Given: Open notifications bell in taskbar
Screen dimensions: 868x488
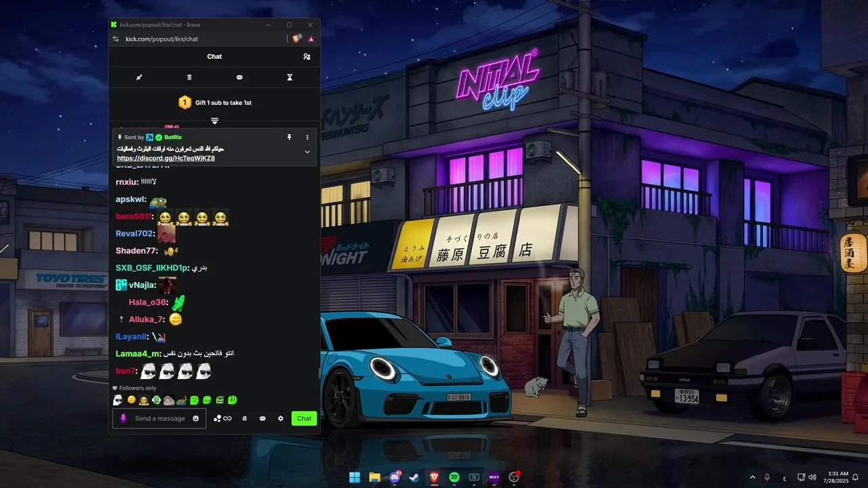Looking at the screenshot, I should [x=855, y=477].
